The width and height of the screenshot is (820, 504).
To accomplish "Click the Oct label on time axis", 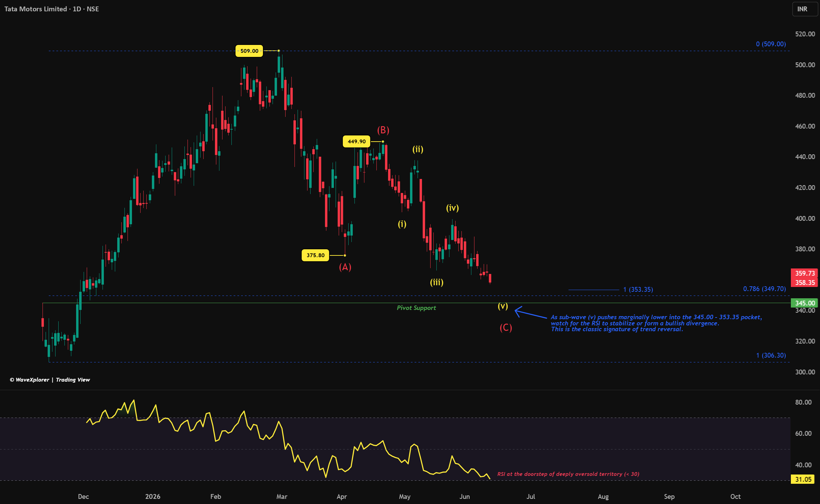I will (x=735, y=496).
